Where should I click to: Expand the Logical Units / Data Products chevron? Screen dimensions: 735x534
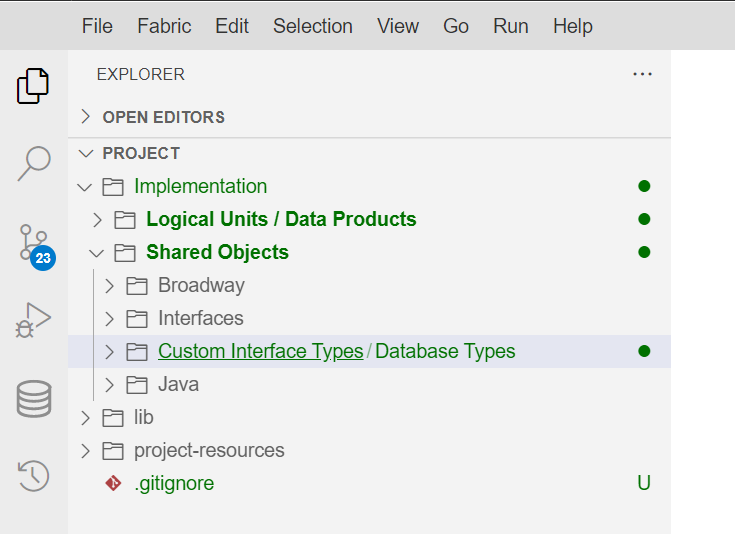coord(97,219)
